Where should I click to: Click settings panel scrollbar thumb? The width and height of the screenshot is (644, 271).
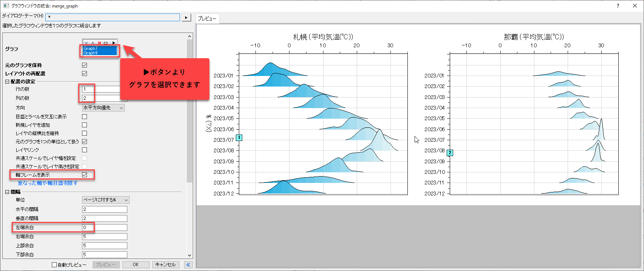pyautogui.click(x=190, y=111)
